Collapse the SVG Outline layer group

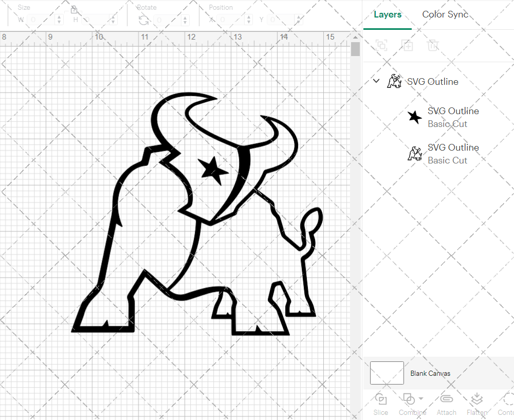[376, 81]
